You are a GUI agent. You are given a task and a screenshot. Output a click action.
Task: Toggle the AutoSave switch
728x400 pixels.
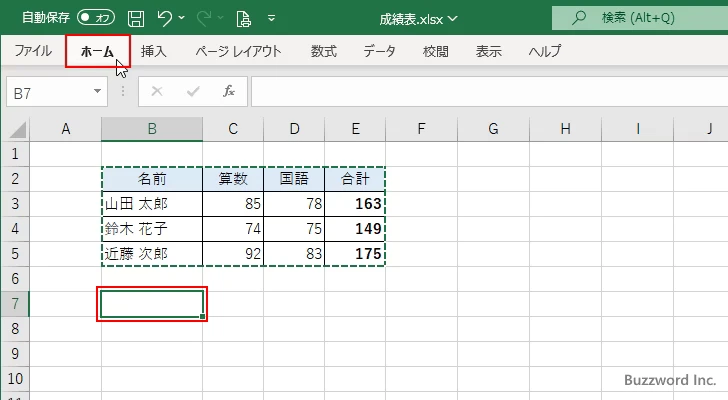coord(95,18)
